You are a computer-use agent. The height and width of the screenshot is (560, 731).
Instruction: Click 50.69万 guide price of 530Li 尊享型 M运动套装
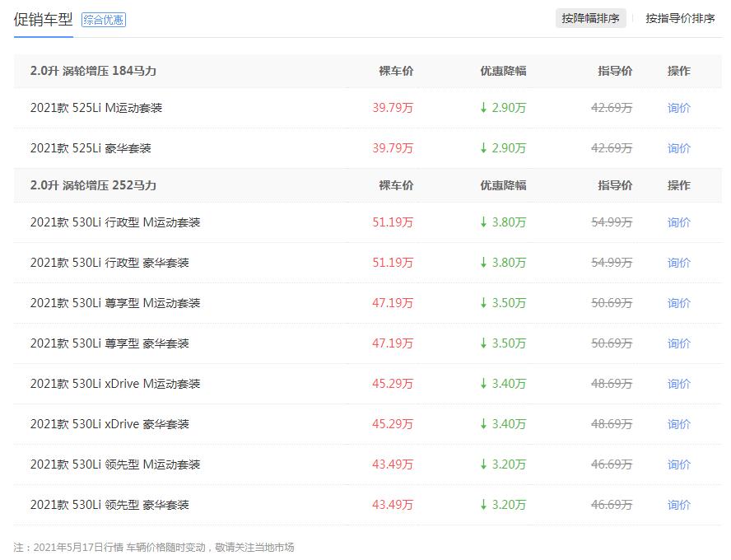612,303
